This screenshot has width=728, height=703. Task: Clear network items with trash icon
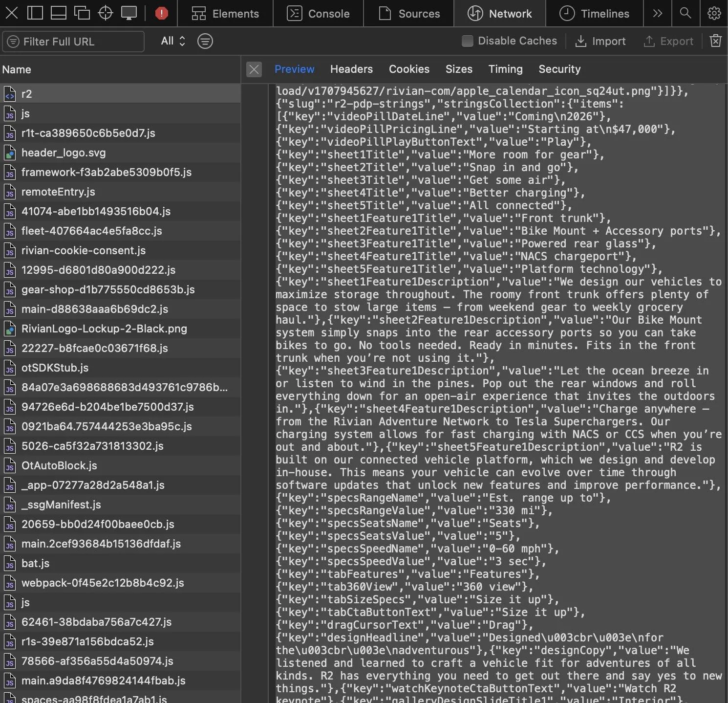click(x=715, y=41)
